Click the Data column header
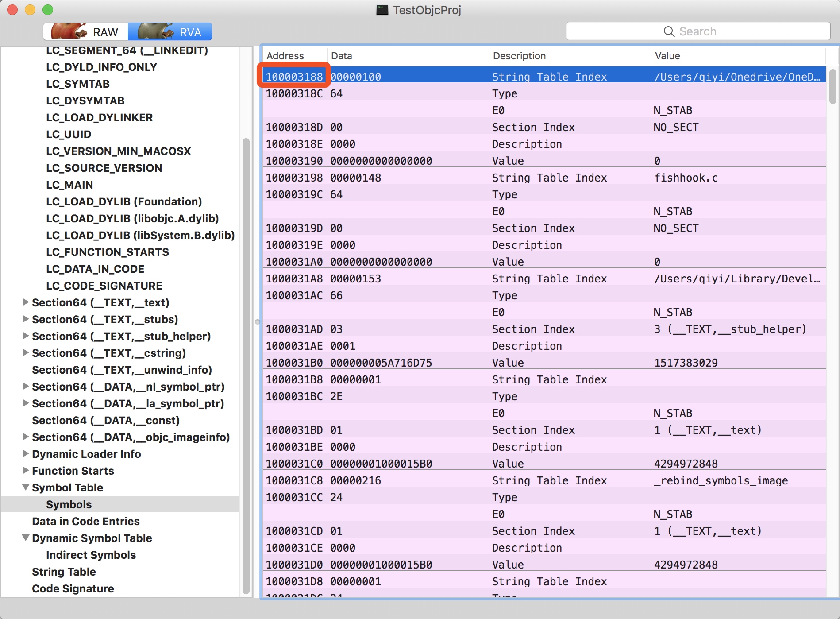Screen dimensions: 840x619 (x=408, y=56)
